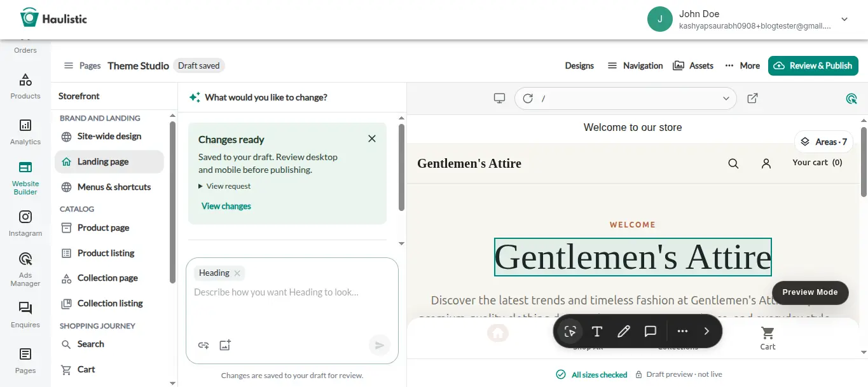Screen dimensions: 868x387
Task: Open Product listing in Catalog
Action: click(x=109, y=253)
